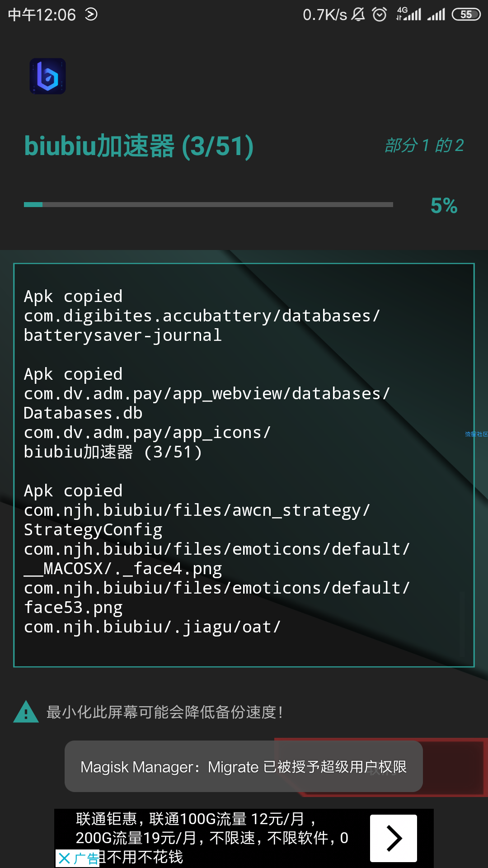
Task: Open the ad arrow button
Action: [x=394, y=838]
